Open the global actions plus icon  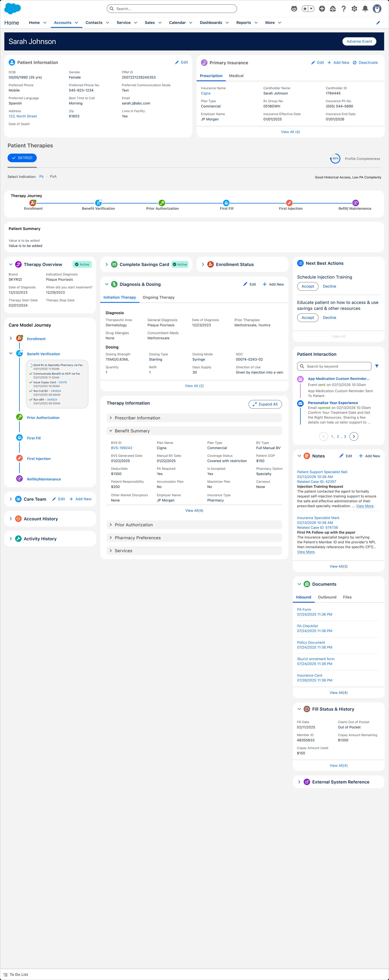(322, 9)
